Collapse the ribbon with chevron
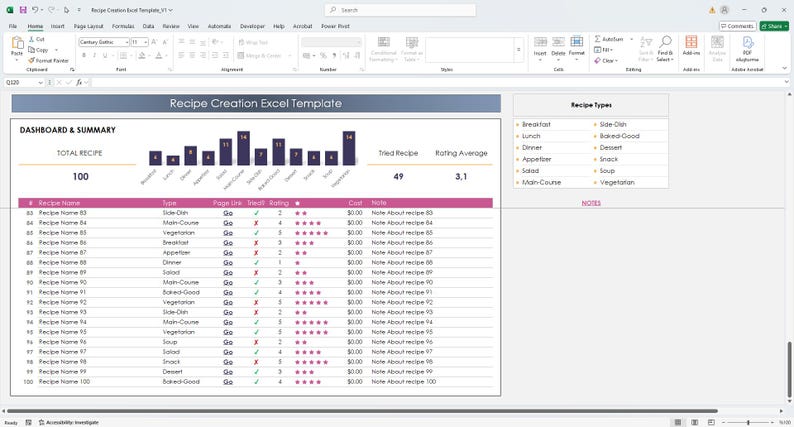 (x=785, y=68)
